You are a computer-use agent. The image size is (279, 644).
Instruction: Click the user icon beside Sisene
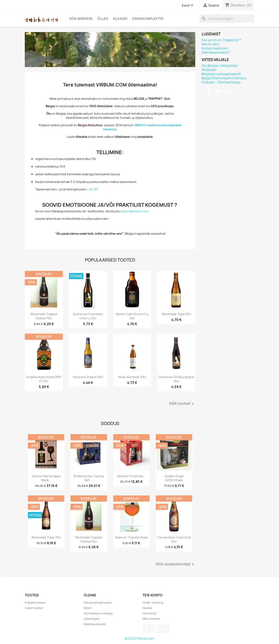[205, 5]
